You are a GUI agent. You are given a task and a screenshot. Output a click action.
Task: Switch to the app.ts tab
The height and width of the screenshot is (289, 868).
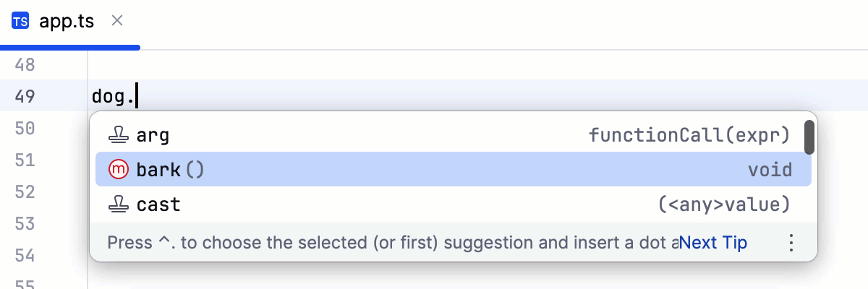pyautogui.click(x=67, y=22)
